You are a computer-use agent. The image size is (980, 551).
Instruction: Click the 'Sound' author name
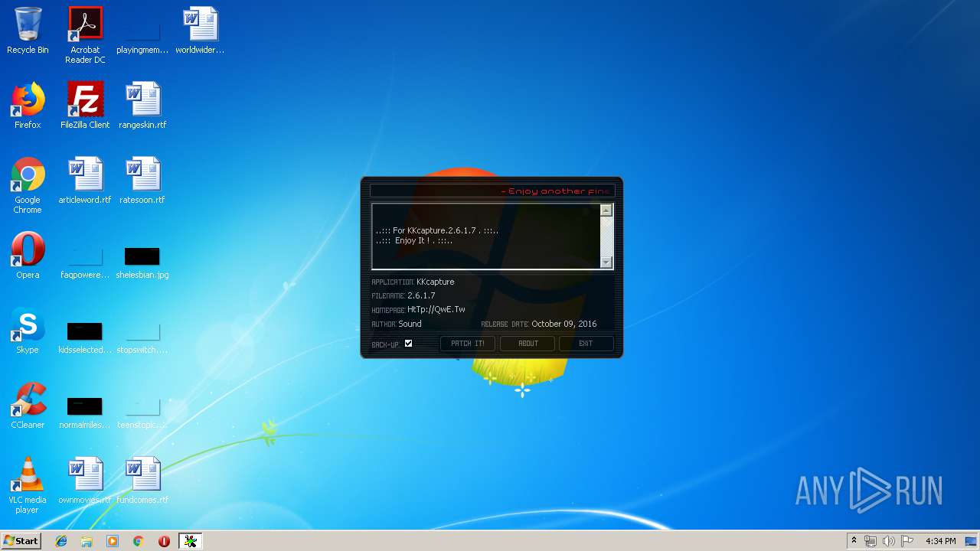(x=410, y=324)
